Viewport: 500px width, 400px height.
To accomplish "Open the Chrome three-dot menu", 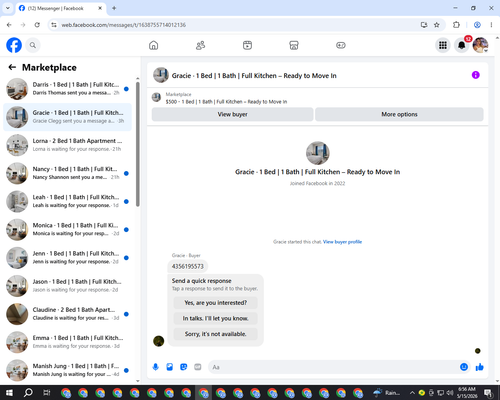I will point(491,25).
